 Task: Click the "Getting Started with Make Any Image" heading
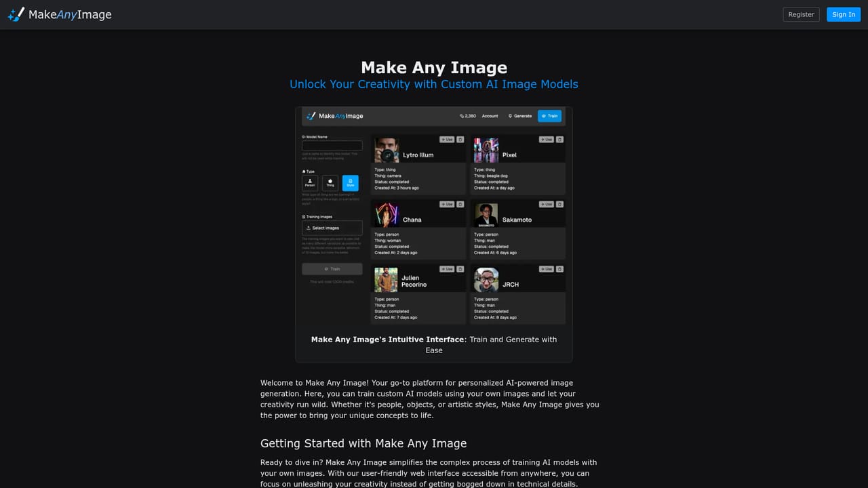363,443
